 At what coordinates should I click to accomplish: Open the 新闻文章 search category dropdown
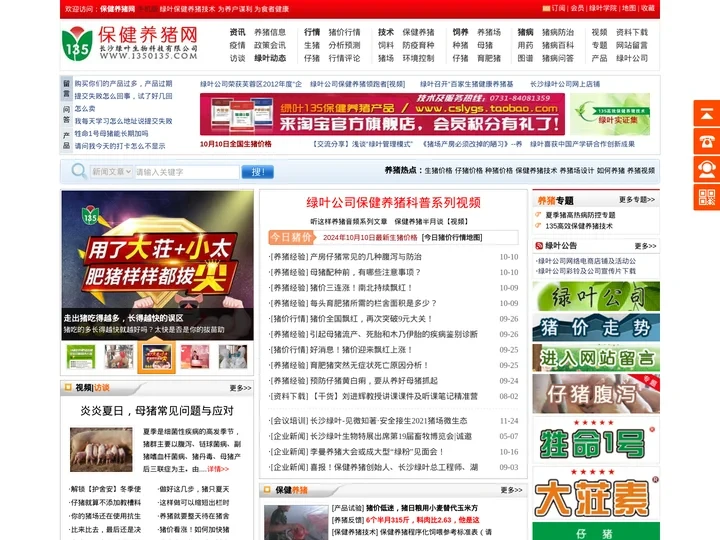111,172
